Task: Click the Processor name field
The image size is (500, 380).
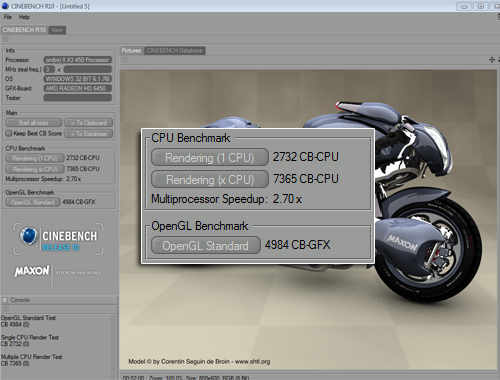Action: 77,60
